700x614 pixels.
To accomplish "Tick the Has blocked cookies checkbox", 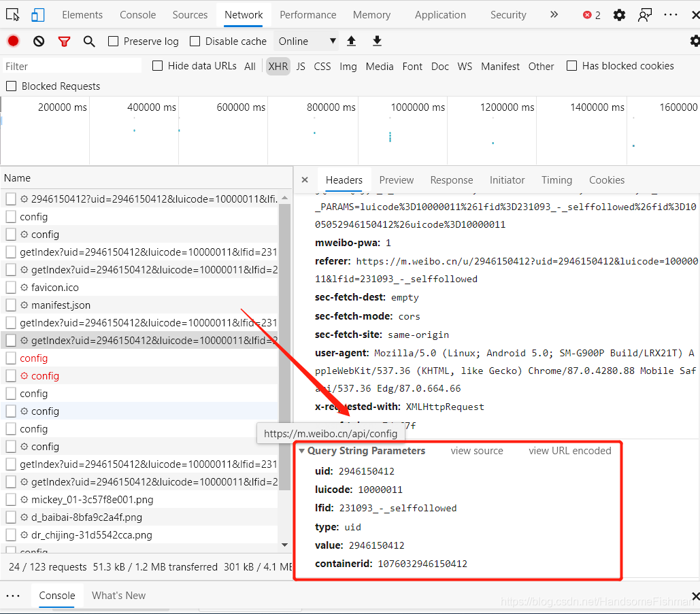I will point(571,66).
